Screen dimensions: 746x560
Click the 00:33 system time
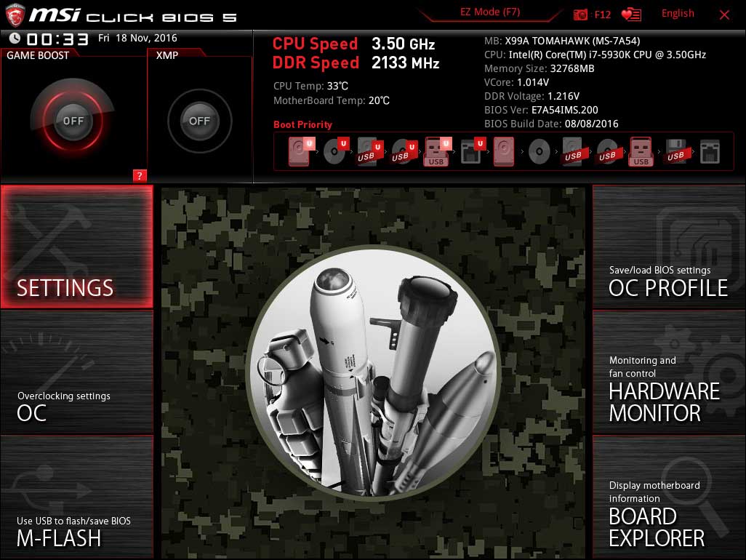click(57, 39)
